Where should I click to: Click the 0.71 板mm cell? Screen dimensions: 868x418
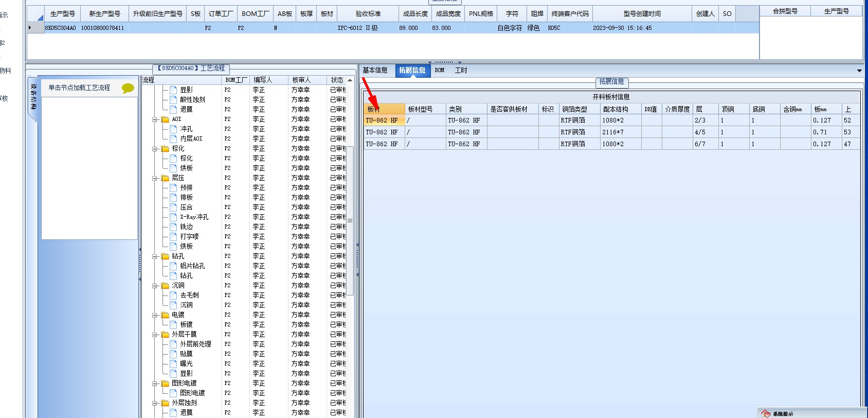click(x=826, y=132)
